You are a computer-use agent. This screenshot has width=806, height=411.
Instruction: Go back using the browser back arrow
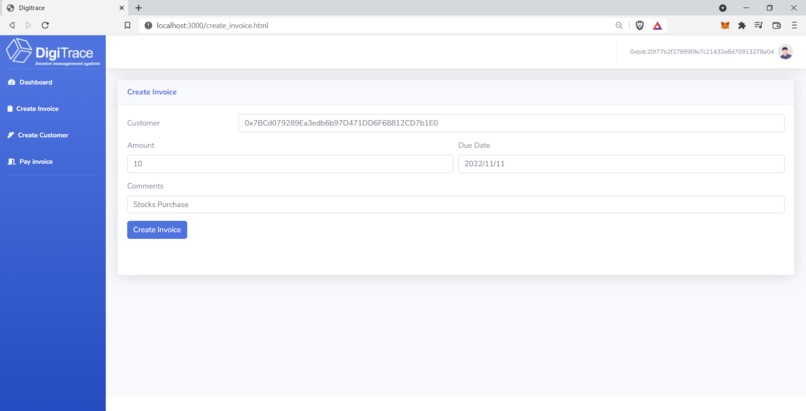pyautogui.click(x=12, y=25)
